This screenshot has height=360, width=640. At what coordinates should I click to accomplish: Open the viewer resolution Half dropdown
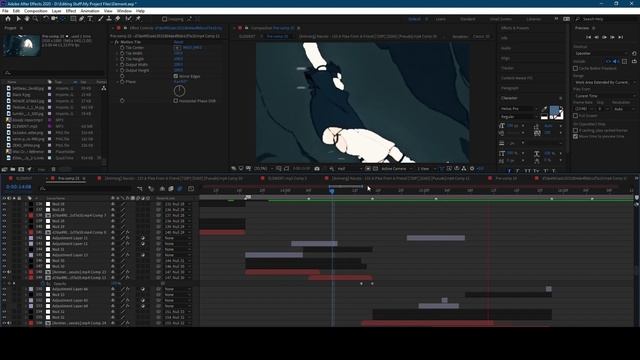[x=349, y=169]
